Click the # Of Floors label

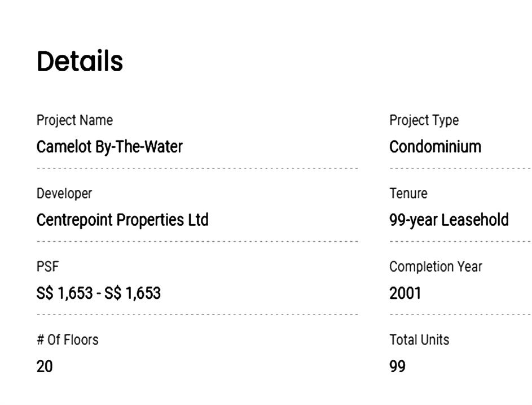pos(67,340)
